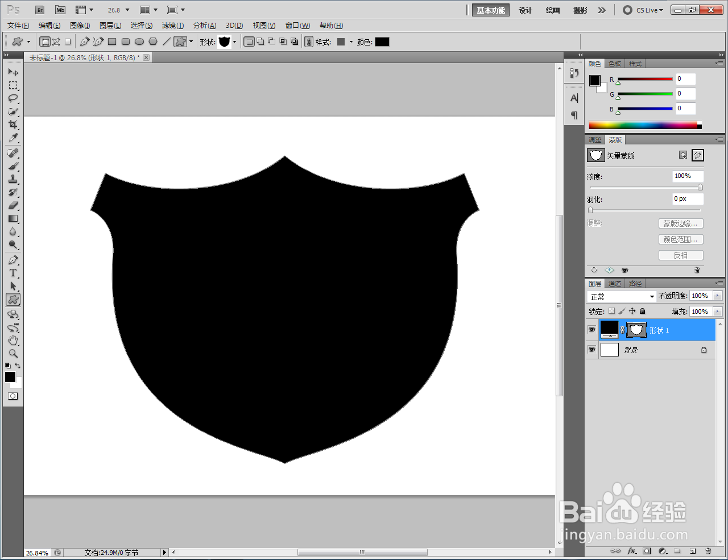The height and width of the screenshot is (560, 728).
Task: Enable Paths mode in options bar
Action: coord(56,42)
